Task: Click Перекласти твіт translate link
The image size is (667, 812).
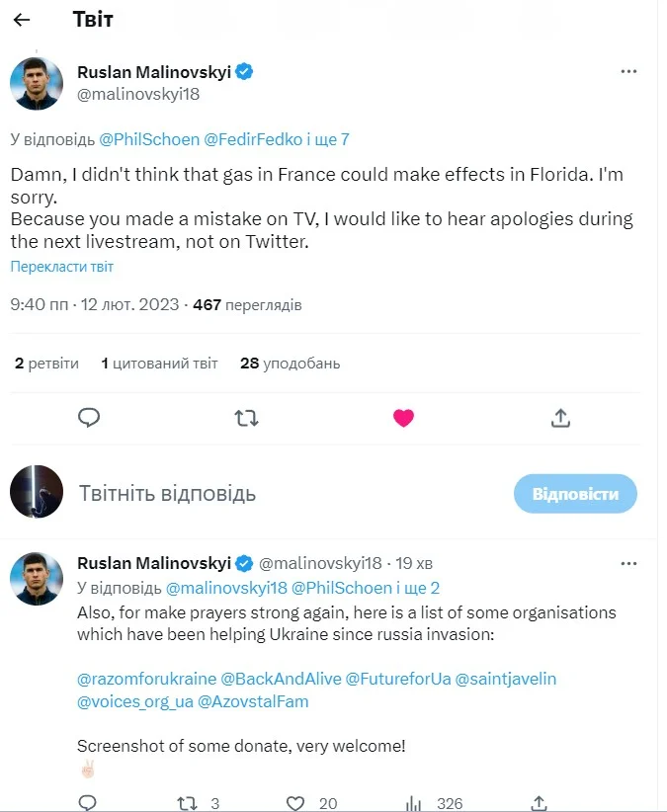Action: click(62, 267)
